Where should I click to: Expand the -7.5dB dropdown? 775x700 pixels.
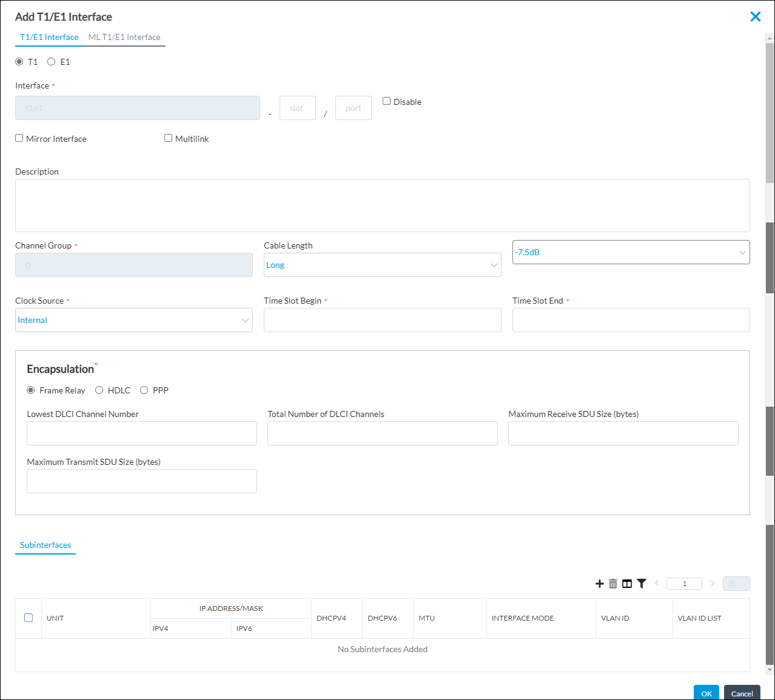tap(631, 252)
